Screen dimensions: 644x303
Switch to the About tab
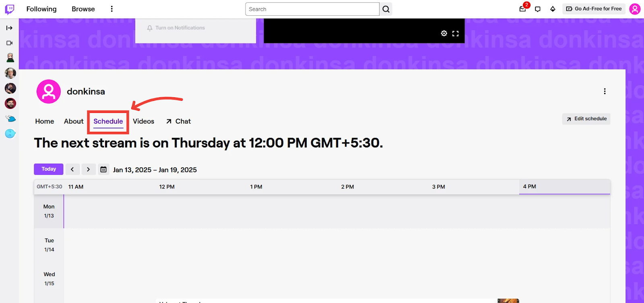(x=74, y=121)
